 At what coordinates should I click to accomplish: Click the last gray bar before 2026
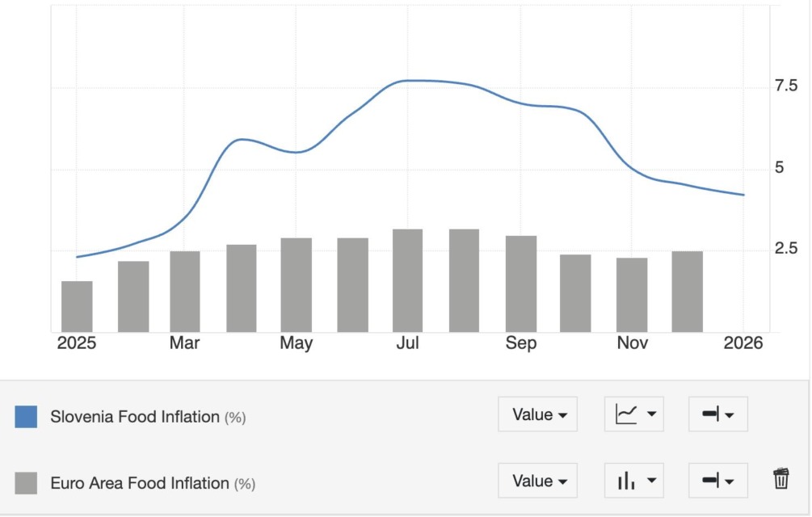click(687, 291)
